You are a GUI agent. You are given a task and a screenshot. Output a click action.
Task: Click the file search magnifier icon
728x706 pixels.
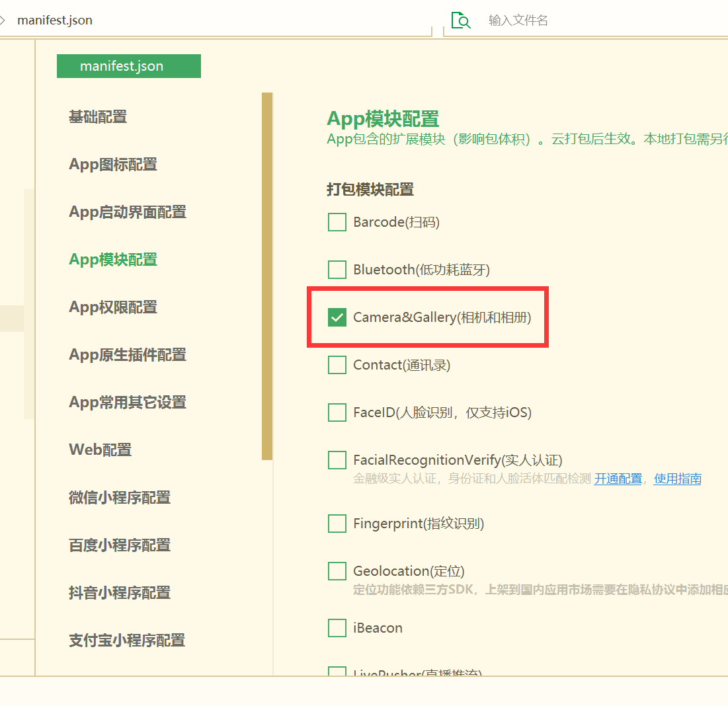(461, 20)
